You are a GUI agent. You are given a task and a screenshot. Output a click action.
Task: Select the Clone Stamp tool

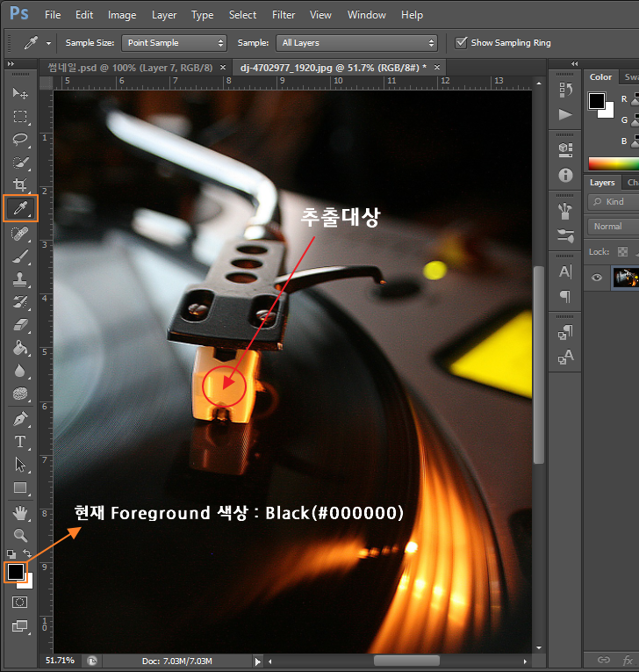tap(19, 279)
